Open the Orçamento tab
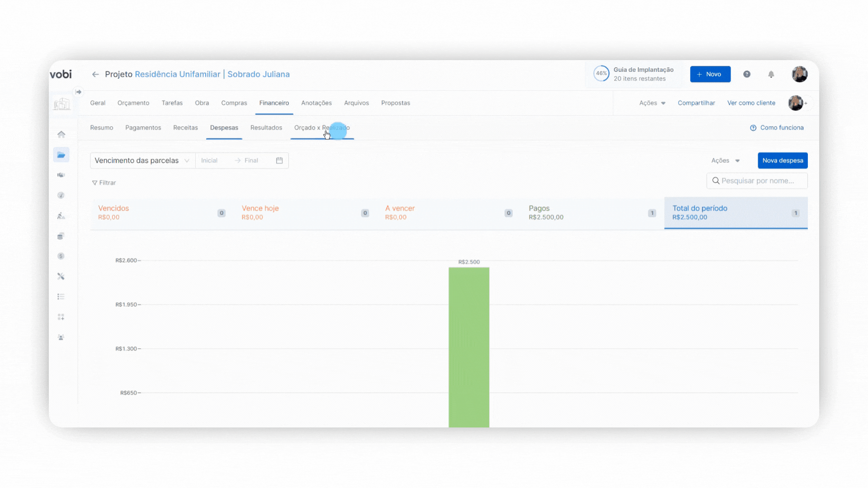Image resolution: width=868 pixels, height=488 pixels. click(x=133, y=103)
